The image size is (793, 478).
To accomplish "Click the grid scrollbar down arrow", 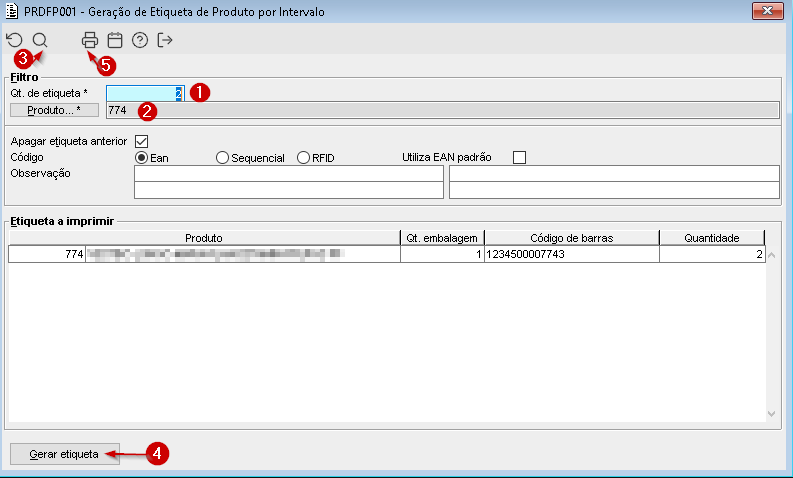I will [x=772, y=414].
